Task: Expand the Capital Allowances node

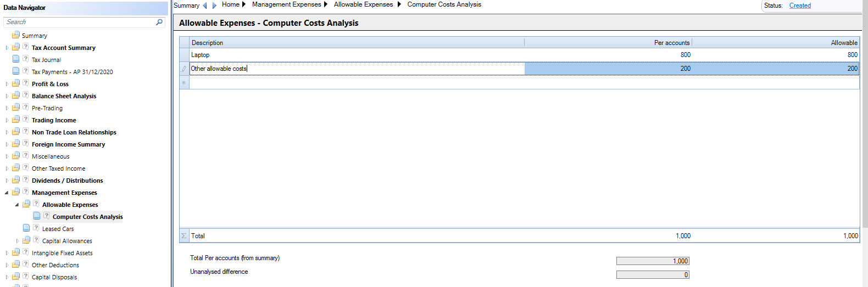Action: tap(17, 241)
